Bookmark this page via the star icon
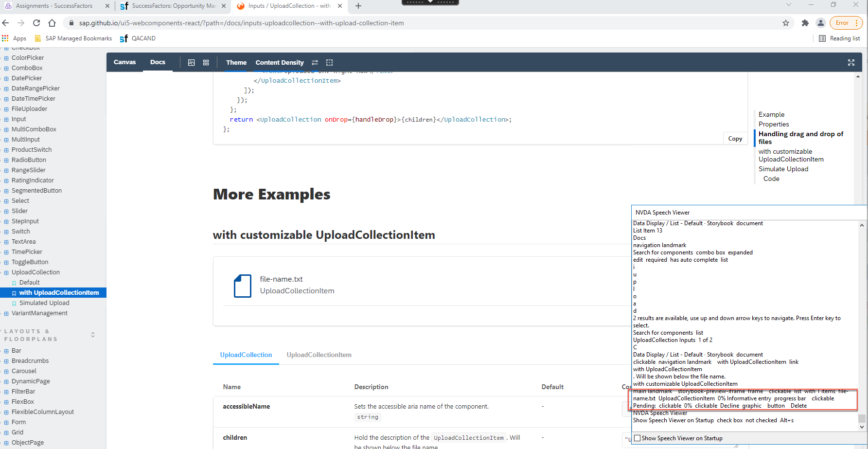 [x=786, y=23]
